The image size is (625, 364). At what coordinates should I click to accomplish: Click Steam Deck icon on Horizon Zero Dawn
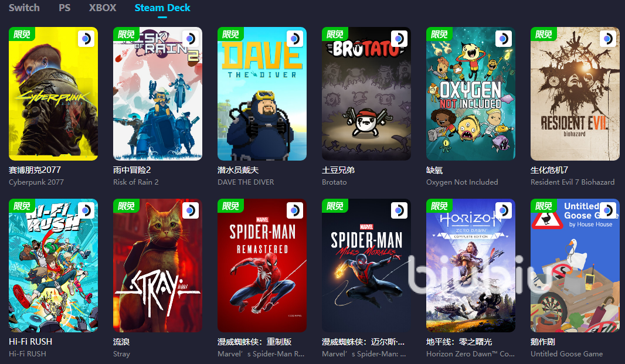(x=504, y=210)
